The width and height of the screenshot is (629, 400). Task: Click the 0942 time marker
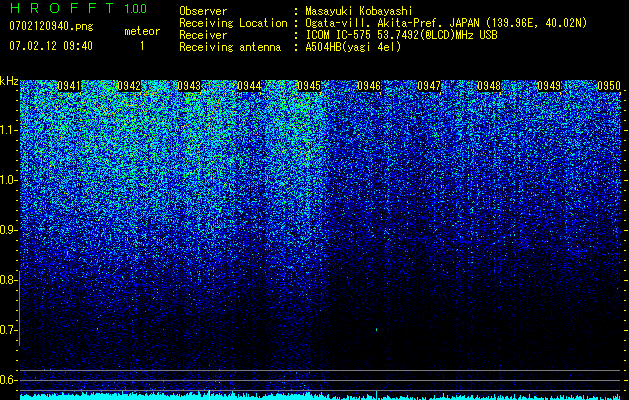(x=129, y=86)
